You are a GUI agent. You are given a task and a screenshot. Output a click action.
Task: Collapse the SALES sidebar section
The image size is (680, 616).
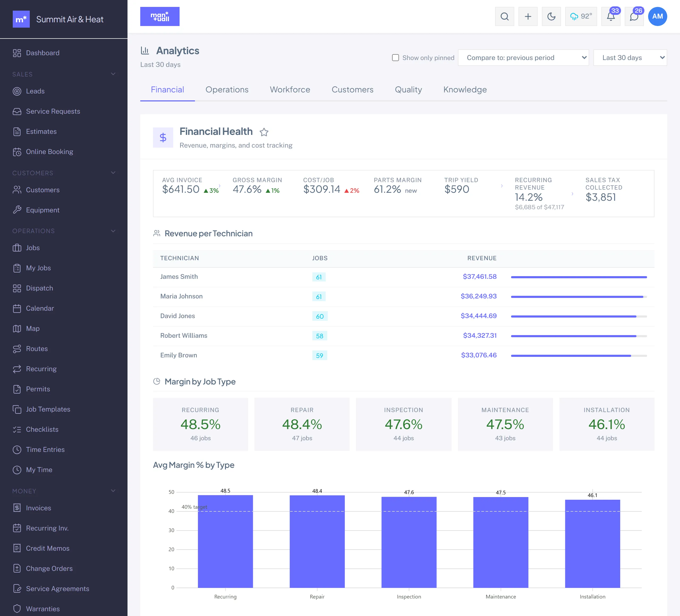point(64,74)
